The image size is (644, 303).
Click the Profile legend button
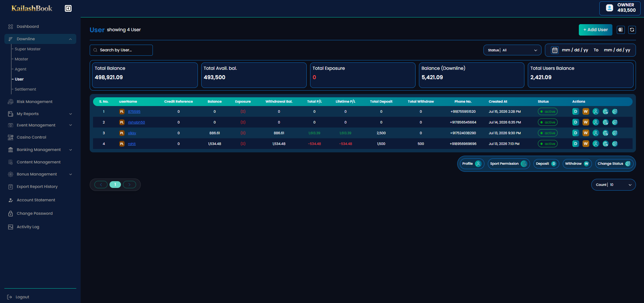click(472, 164)
